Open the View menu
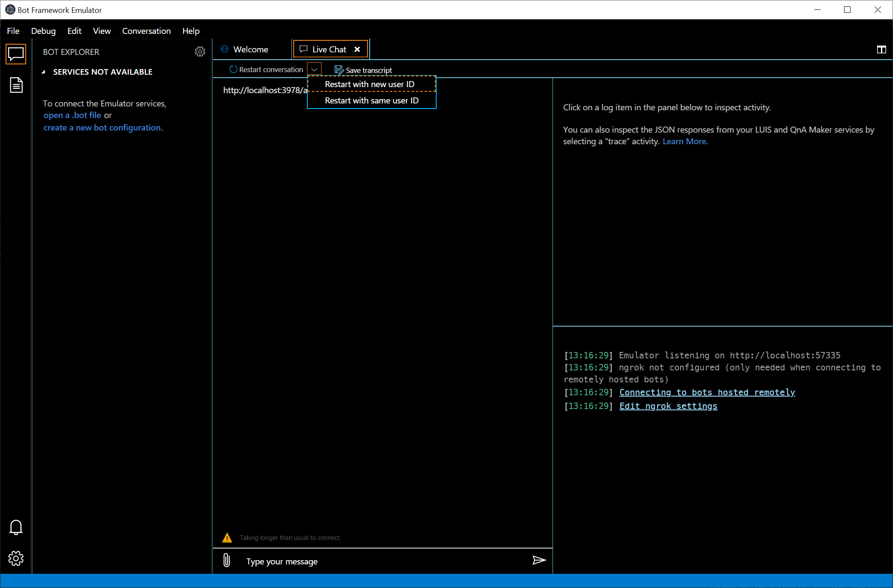Image resolution: width=893 pixels, height=588 pixels. click(102, 31)
